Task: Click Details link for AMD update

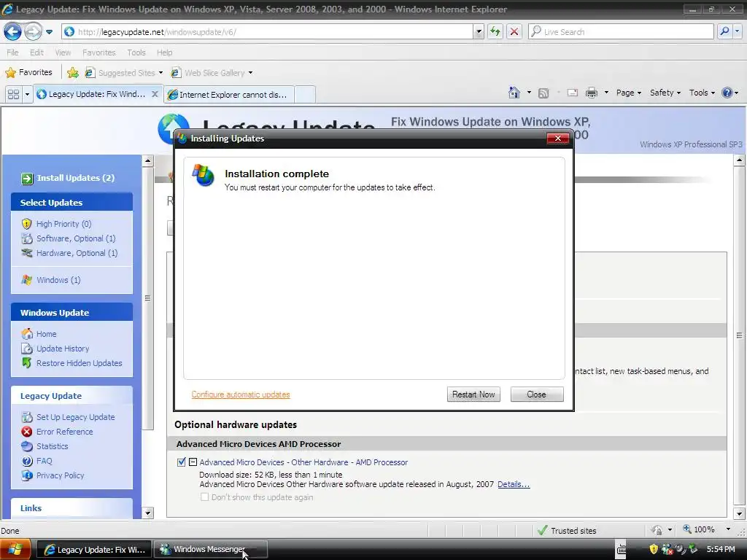Action: (514, 484)
